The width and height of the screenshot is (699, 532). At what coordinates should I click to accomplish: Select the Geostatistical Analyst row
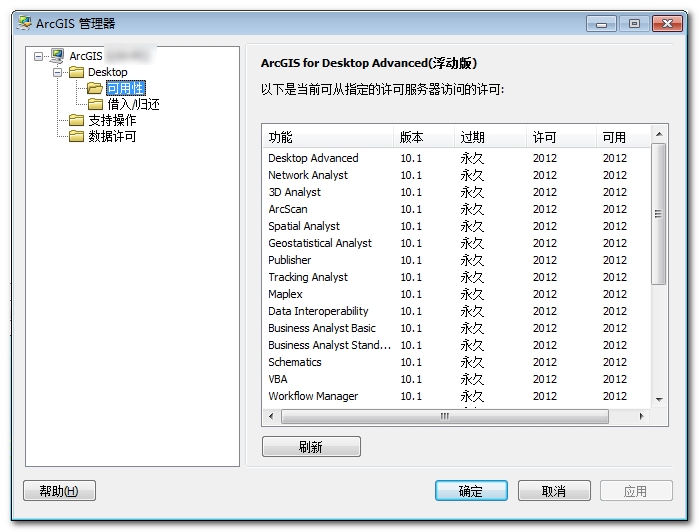456,243
